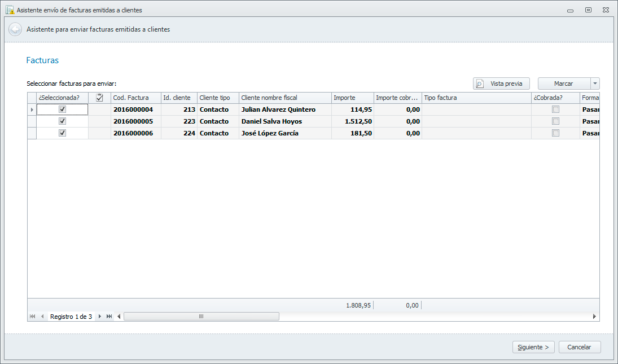
Task: Maximize the wizard window
Action: click(x=589, y=10)
